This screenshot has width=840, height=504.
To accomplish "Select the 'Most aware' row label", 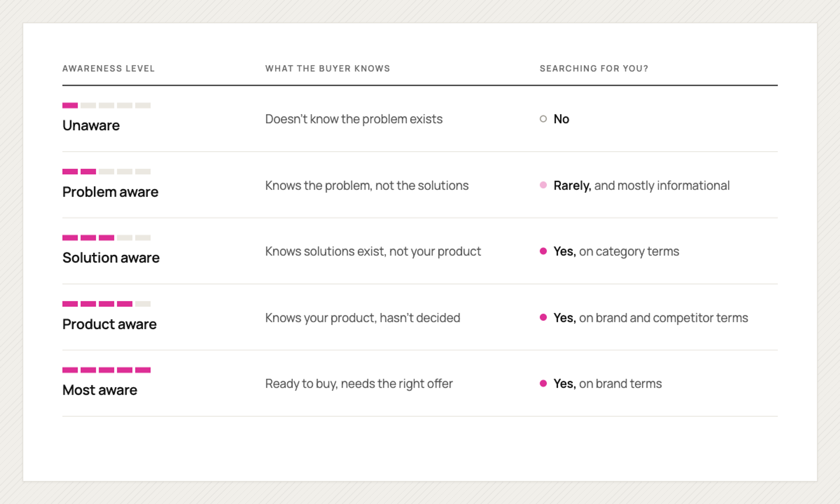I will [x=100, y=390].
